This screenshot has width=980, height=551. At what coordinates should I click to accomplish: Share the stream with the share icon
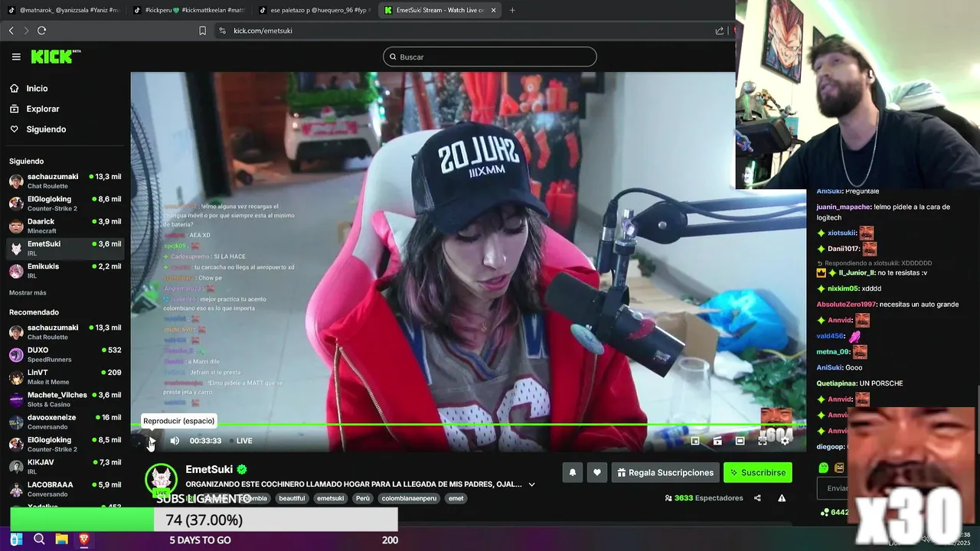tap(757, 498)
